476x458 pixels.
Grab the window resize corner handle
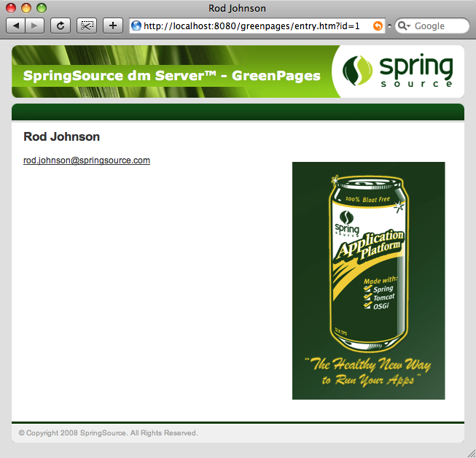coord(471,453)
